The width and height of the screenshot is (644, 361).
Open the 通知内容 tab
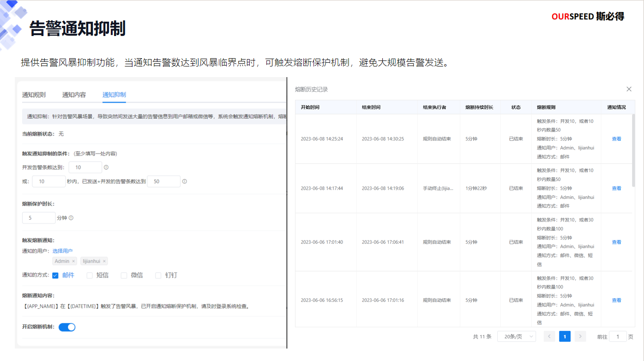click(74, 95)
